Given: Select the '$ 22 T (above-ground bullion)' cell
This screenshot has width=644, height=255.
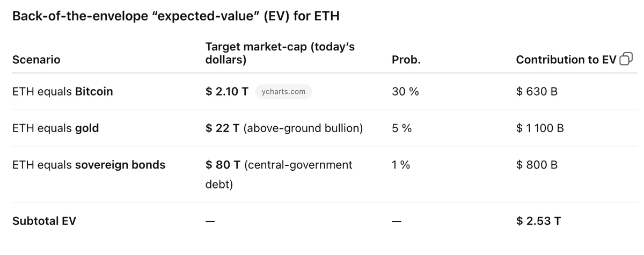Looking at the screenshot, I should click(x=284, y=128).
